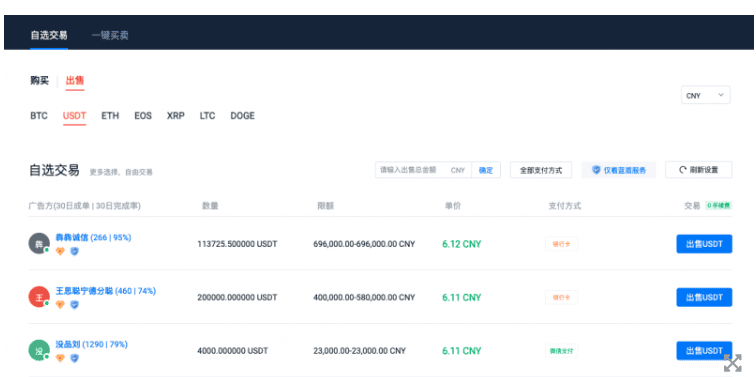Choose the DOGE coin tab

[243, 116]
